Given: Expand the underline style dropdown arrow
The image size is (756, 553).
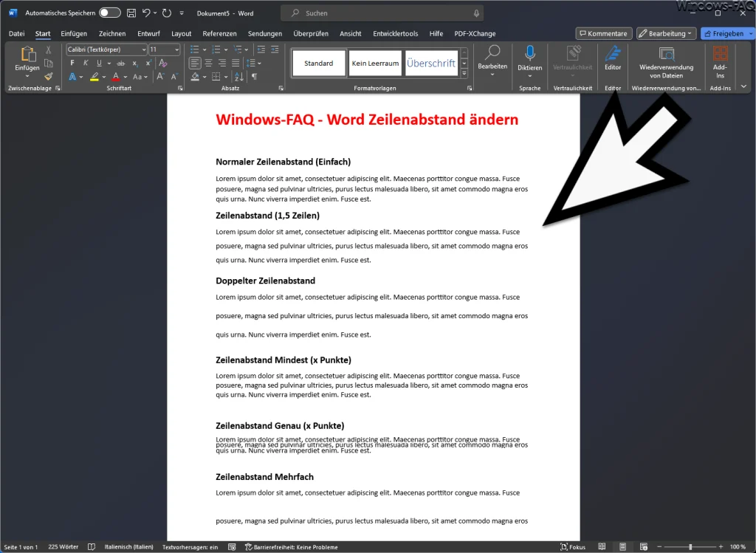Looking at the screenshot, I should (x=109, y=63).
